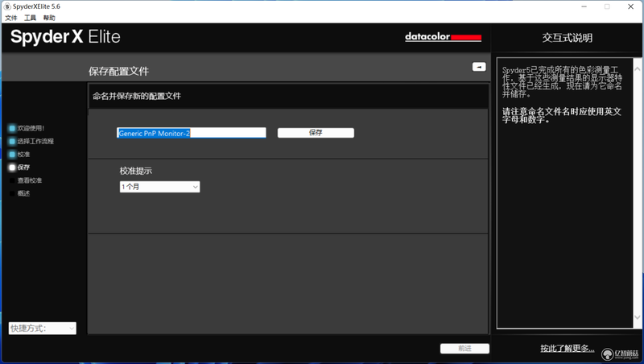
Task: Open the 校准提示 reminder dropdown
Action: [x=159, y=187]
